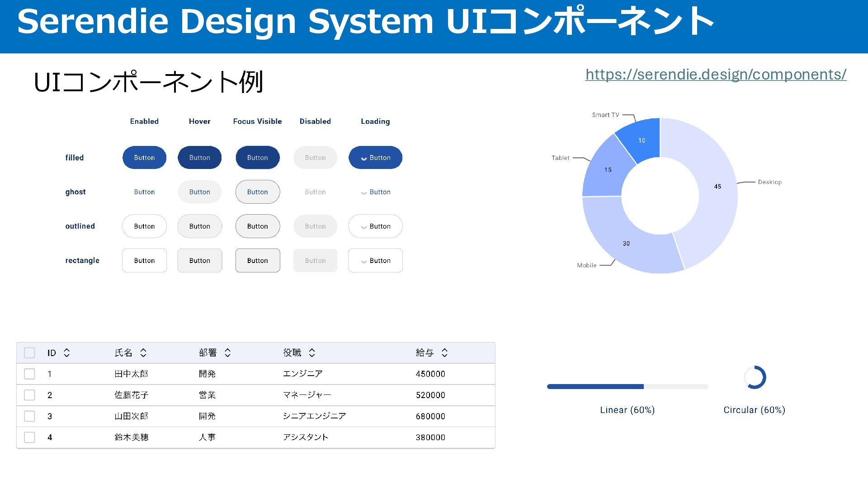Sort table by 氏名 column arrows
Viewport: 868px width, 488px height.
[x=143, y=353]
